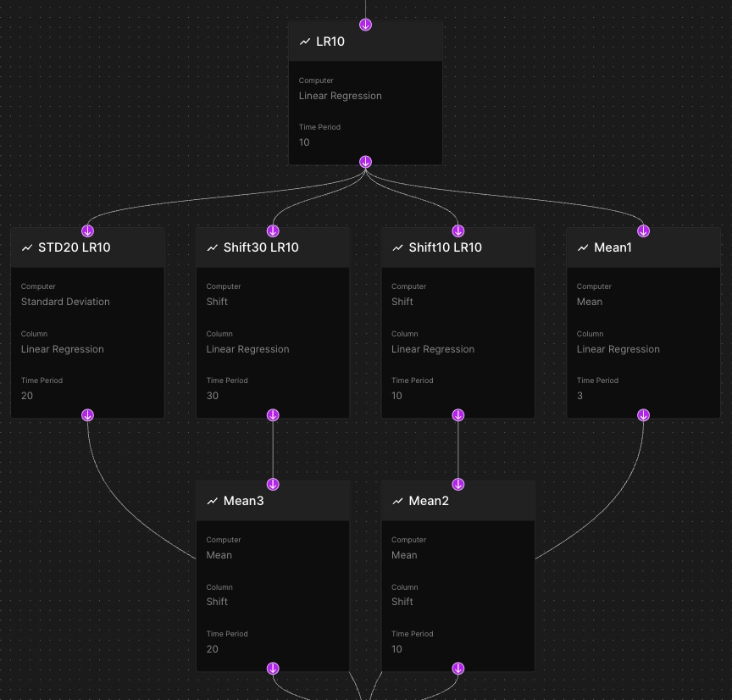The width and height of the screenshot is (732, 700).
Task: Click the input port of Shift10 LR10 node
Action: [458, 231]
